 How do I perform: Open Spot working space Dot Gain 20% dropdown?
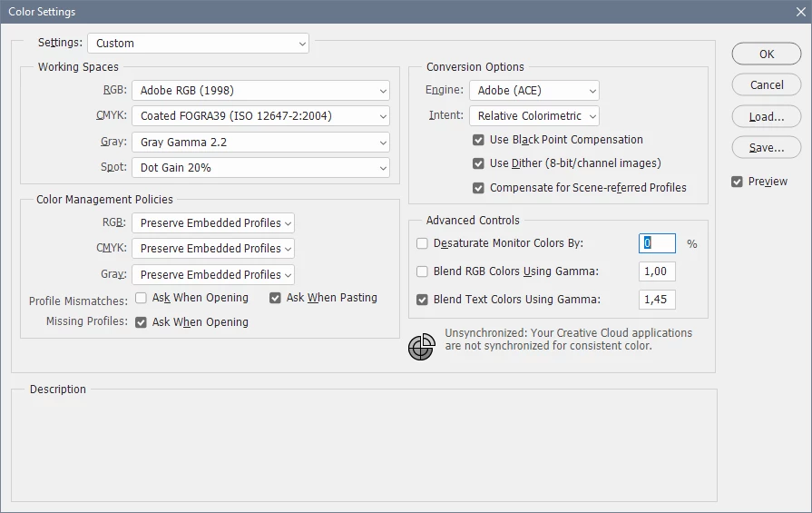tap(260, 168)
